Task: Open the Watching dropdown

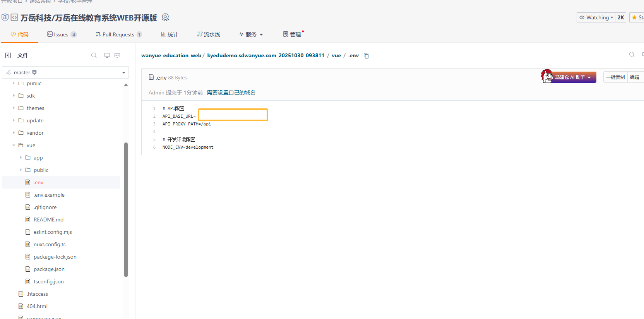Action: [x=596, y=17]
